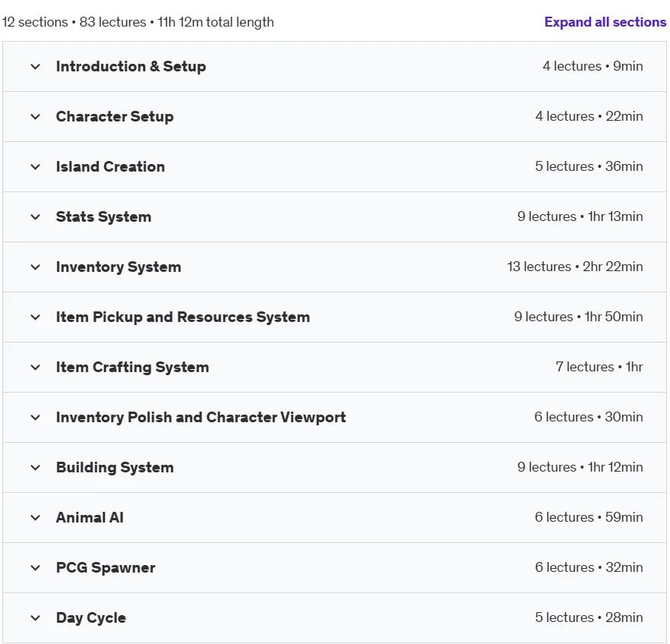Expand the Building System chevron

coord(36,468)
